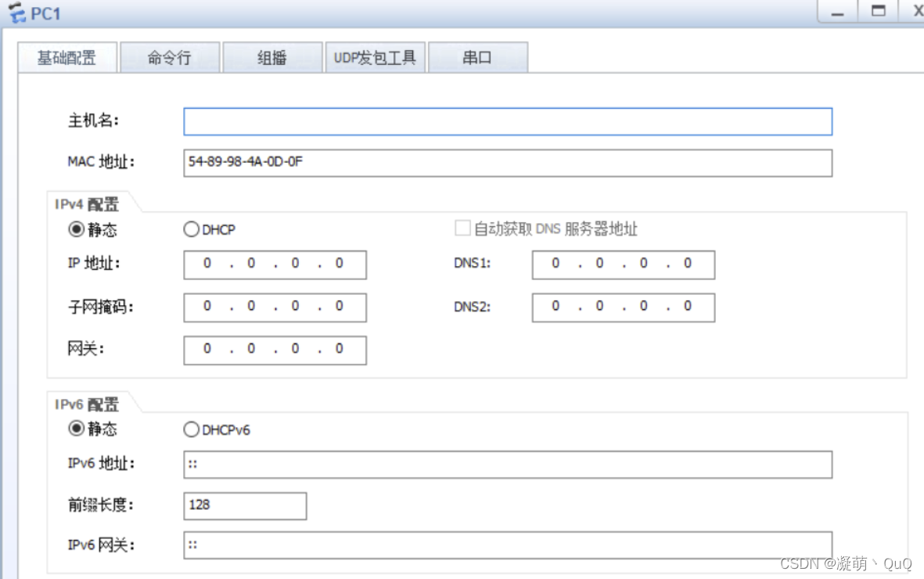Click the DNS2 input field
The width and height of the screenshot is (924, 579).
click(624, 307)
